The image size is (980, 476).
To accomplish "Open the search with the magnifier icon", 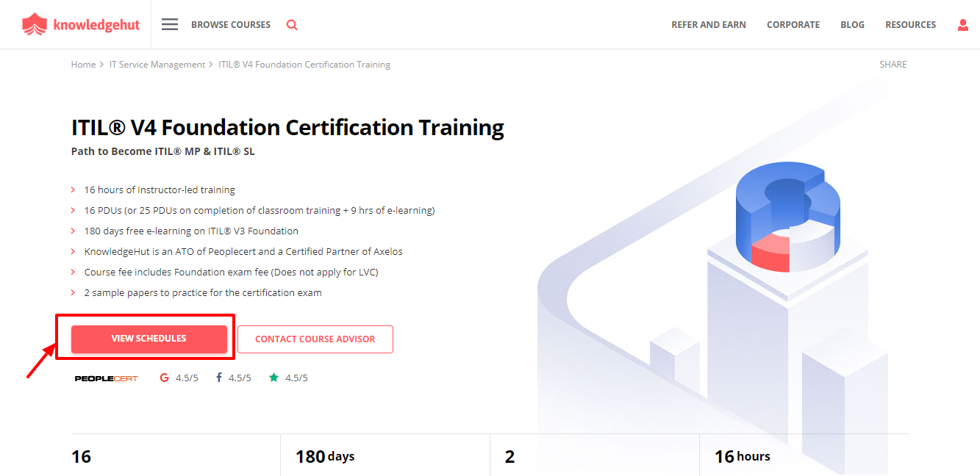I will pos(292,24).
